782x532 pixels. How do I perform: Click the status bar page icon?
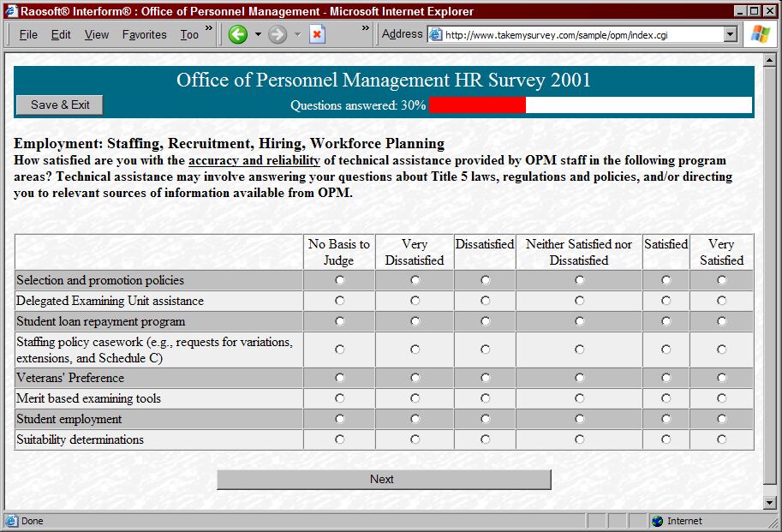pos(11,521)
